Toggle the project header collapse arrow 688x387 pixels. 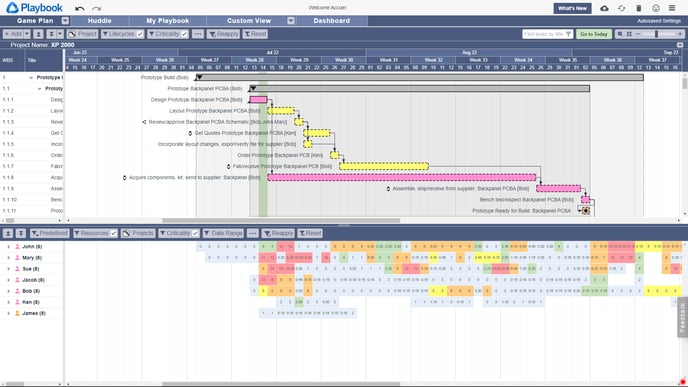[680, 45]
